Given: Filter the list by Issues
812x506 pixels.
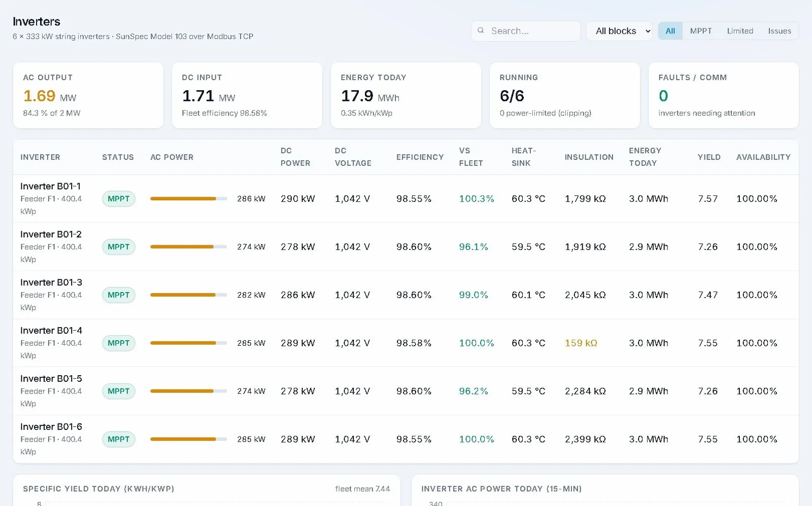Looking at the screenshot, I should coord(780,31).
